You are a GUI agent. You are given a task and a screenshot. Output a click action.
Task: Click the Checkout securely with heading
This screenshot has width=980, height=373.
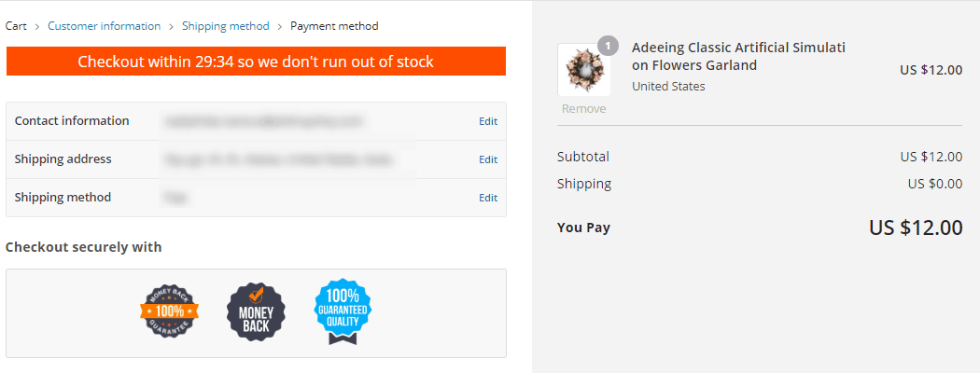click(84, 247)
